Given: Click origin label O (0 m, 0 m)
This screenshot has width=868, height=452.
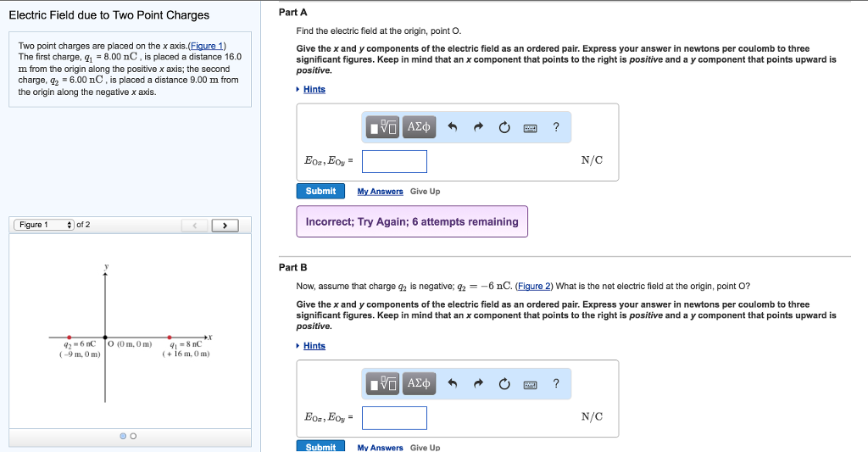Looking at the screenshot, I should pos(130,344).
